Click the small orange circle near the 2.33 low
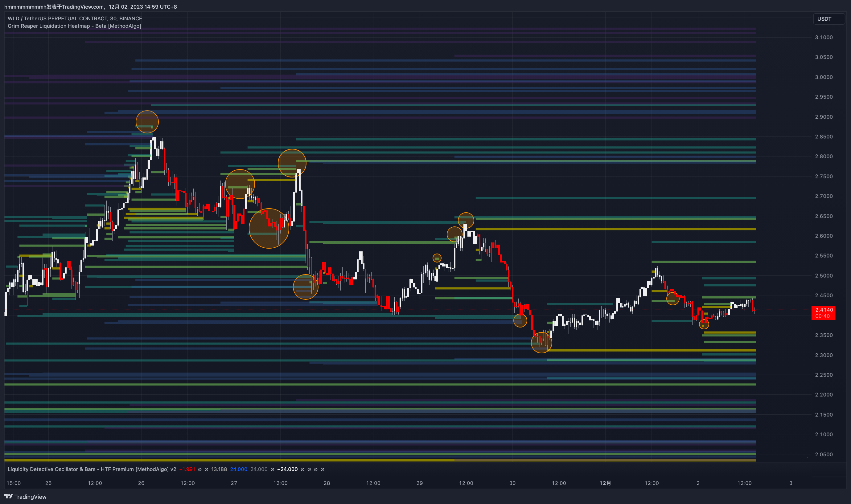The height and width of the screenshot is (504, 851). click(x=542, y=343)
